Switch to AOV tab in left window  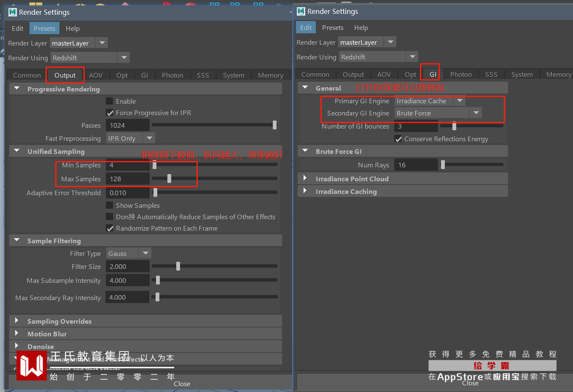96,75
